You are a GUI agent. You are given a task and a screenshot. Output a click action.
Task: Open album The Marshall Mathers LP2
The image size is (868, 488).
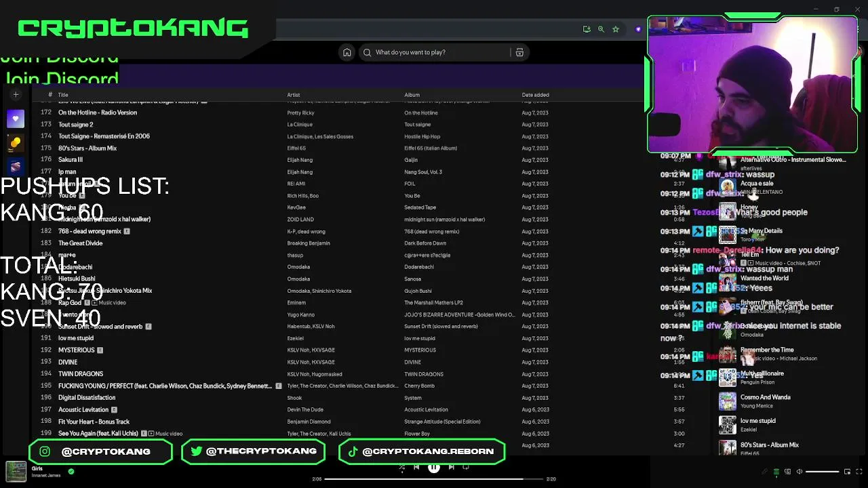433,303
